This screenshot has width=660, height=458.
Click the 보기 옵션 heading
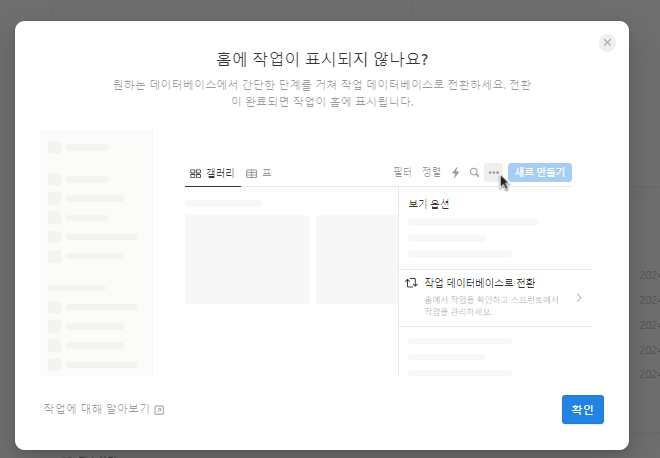tap(429, 204)
